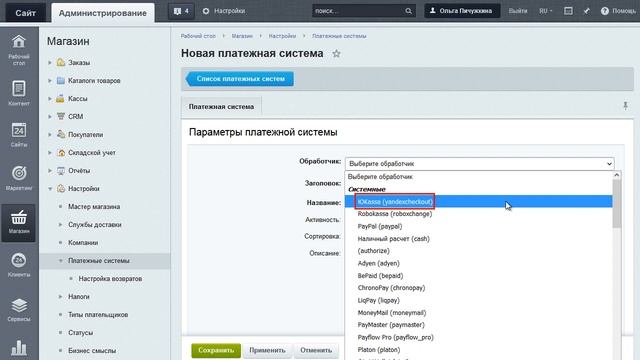Select Robokassa (roboxchange) handler option

pos(478,214)
